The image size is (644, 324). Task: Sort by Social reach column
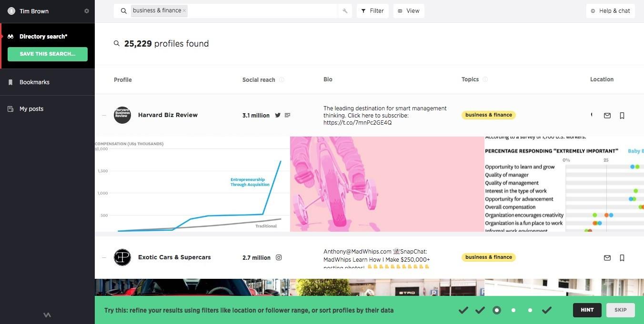pos(259,80)
